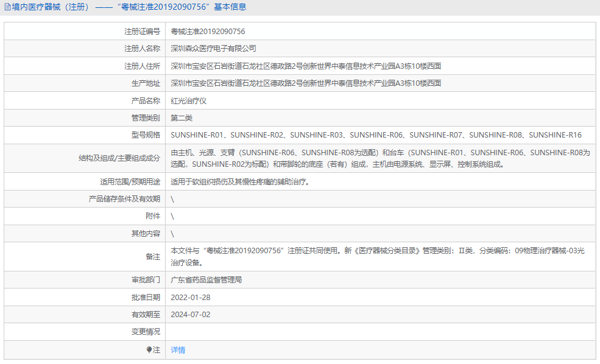Click the lightbulb icon next to 注
Screen dimensions: 600x364
149,349
